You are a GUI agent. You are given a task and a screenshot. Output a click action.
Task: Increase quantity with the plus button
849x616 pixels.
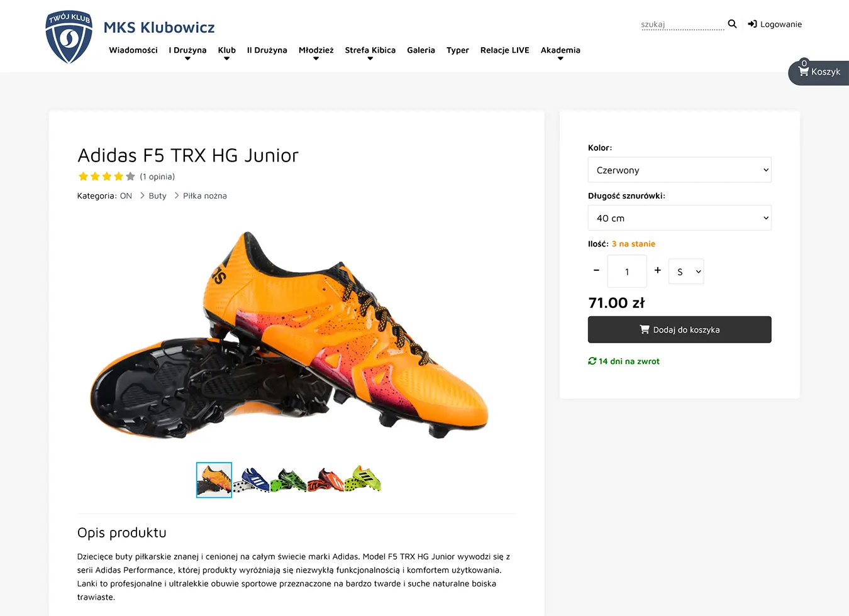(x=657, y=270)
